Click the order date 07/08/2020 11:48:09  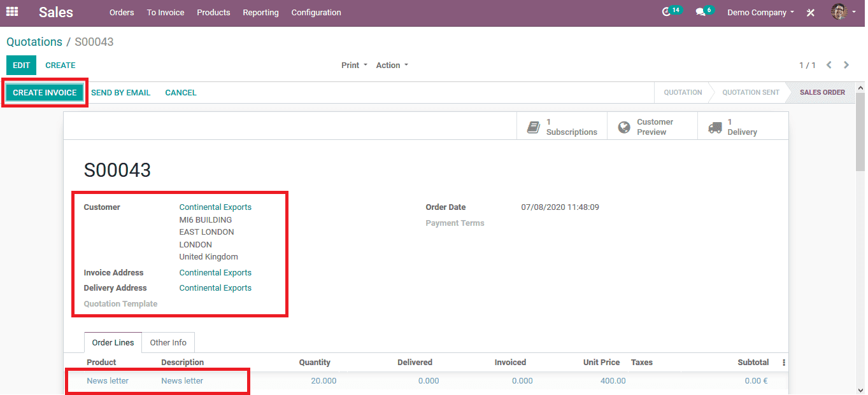560,207
